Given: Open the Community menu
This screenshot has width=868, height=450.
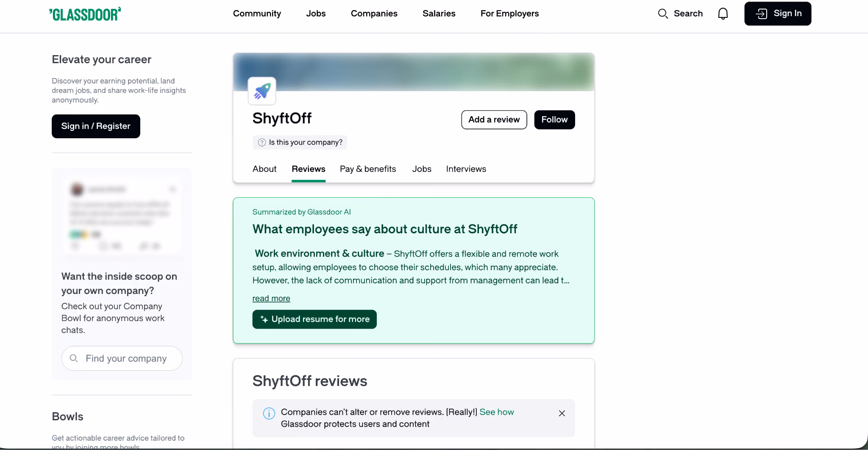Looking at the screenshot, I should coord(257,14).
